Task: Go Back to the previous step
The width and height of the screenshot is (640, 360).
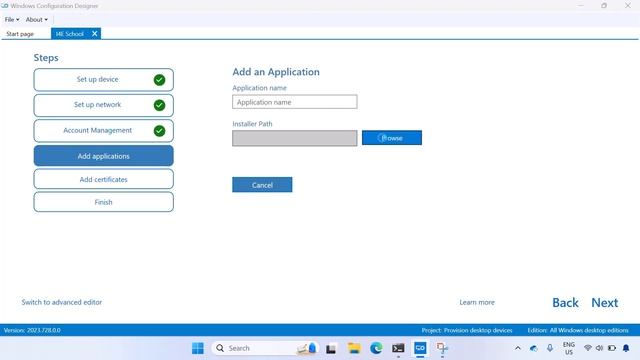Action: point(565,303)
